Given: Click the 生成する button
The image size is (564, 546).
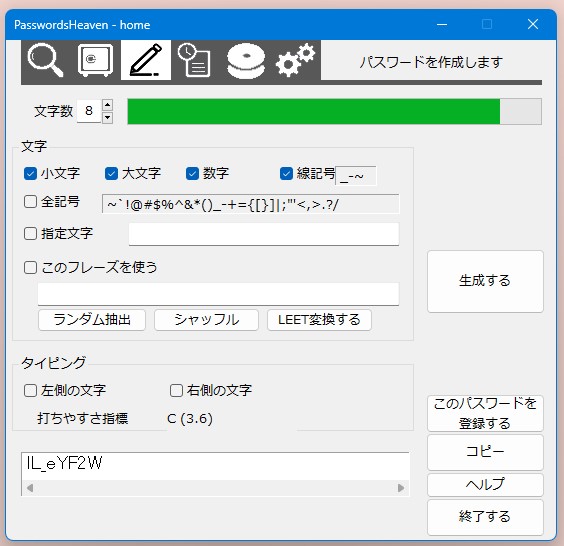Looking at the screenshot, I should (485, 281).
